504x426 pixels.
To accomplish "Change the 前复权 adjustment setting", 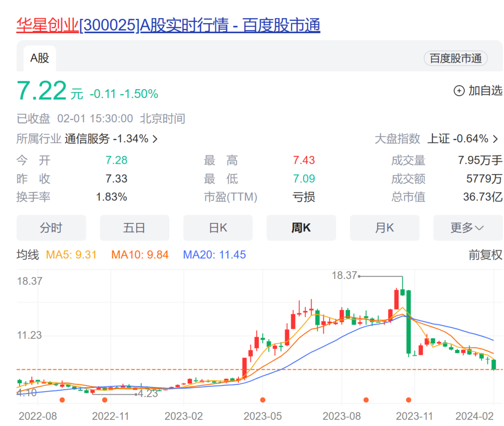I will click(485, 255).
